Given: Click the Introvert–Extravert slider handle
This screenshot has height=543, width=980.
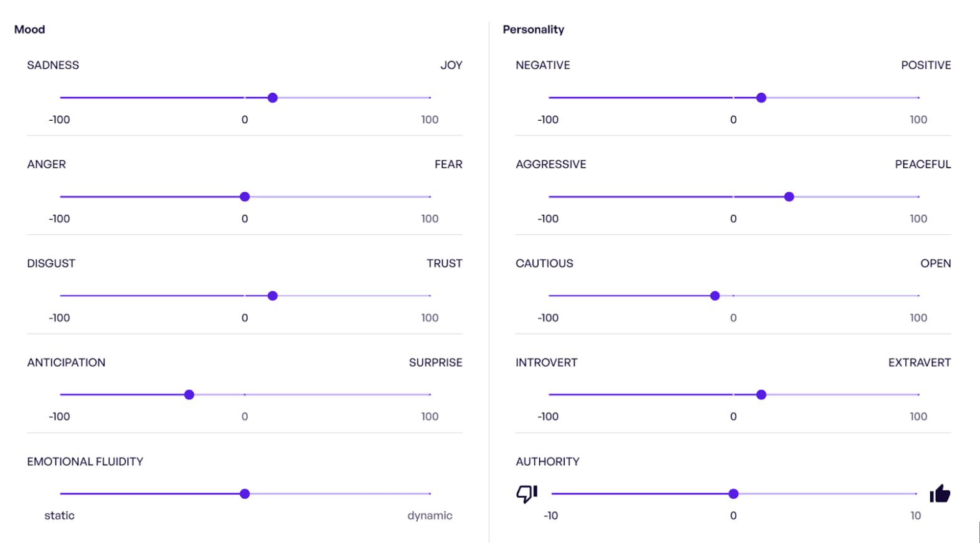Looking at the screenshot, I should (x=761, y=395).
